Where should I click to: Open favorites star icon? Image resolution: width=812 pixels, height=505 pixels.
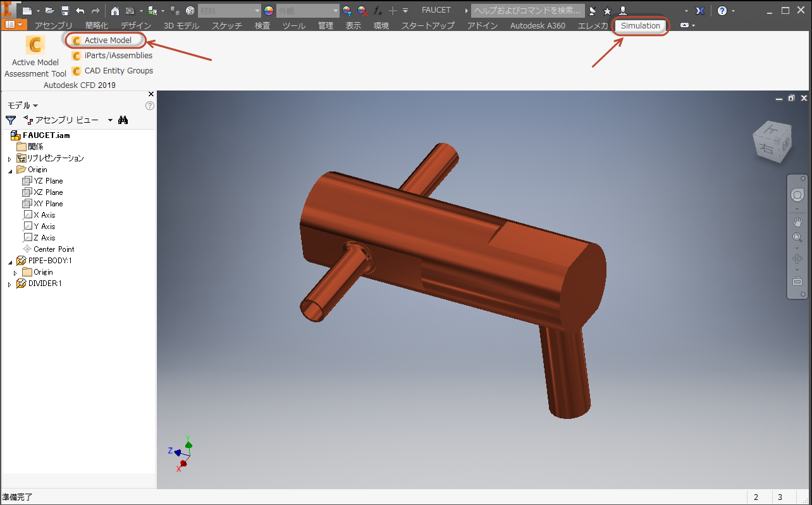click(608, 11)
